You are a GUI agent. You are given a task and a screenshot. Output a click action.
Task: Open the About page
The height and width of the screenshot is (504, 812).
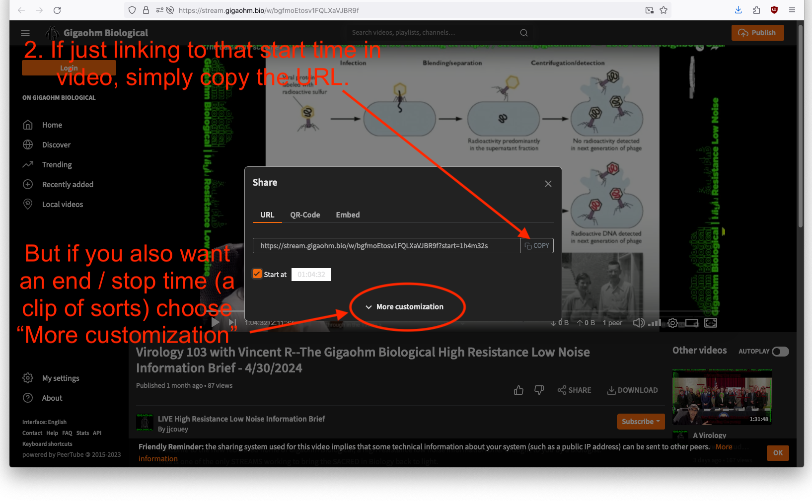coord(52,398)
